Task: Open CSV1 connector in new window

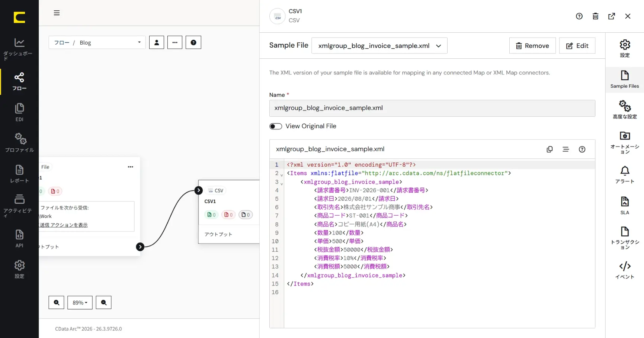Action: (x=612, y=16)
